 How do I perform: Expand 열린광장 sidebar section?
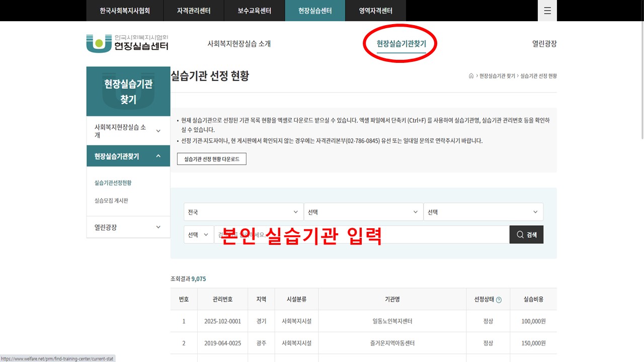[128, 227]
